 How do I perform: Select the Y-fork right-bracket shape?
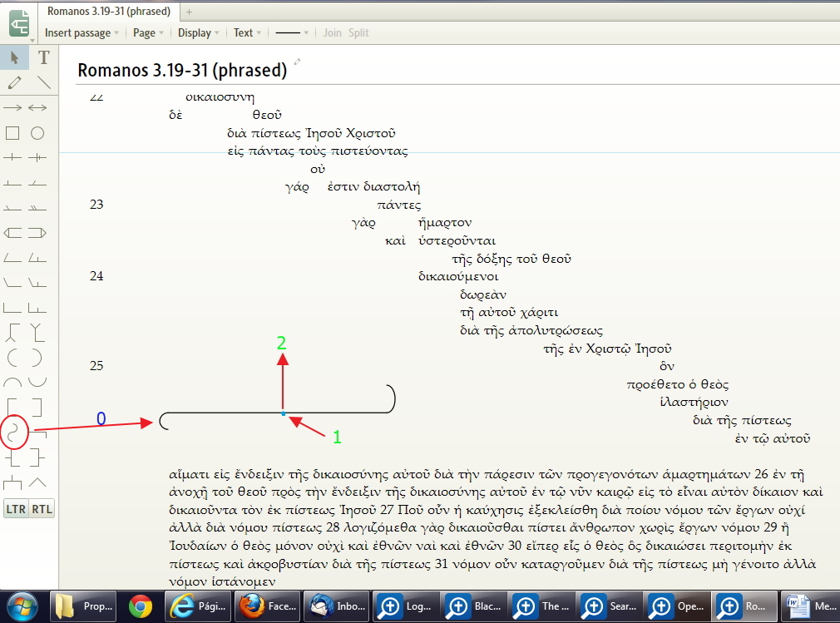click(x=37, y=332)
